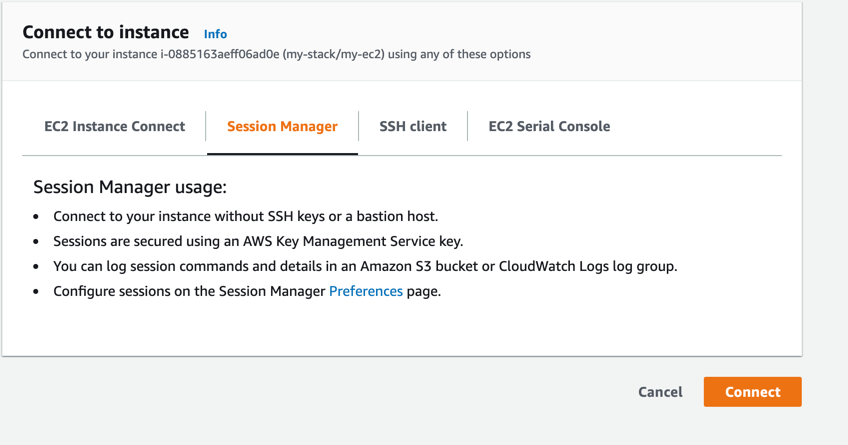848x445 pixels.
Task: Switch to the EC2 Instance Connect tab
Action: click(x=114, y=126)
